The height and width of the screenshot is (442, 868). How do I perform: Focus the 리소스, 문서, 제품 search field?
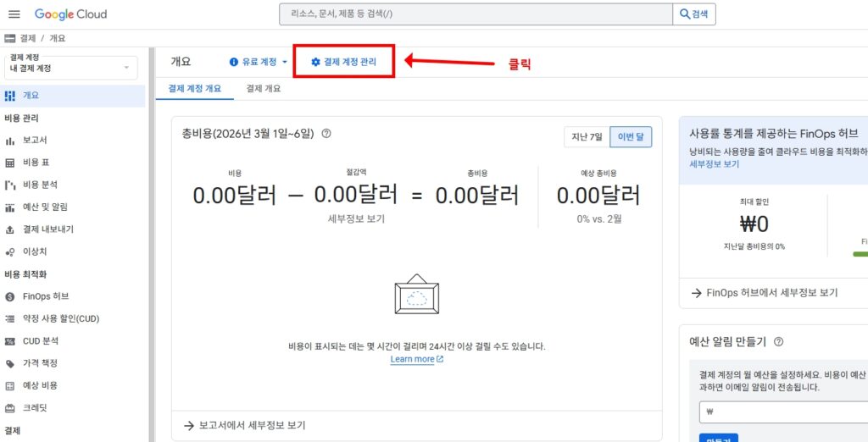pos(476,14)
